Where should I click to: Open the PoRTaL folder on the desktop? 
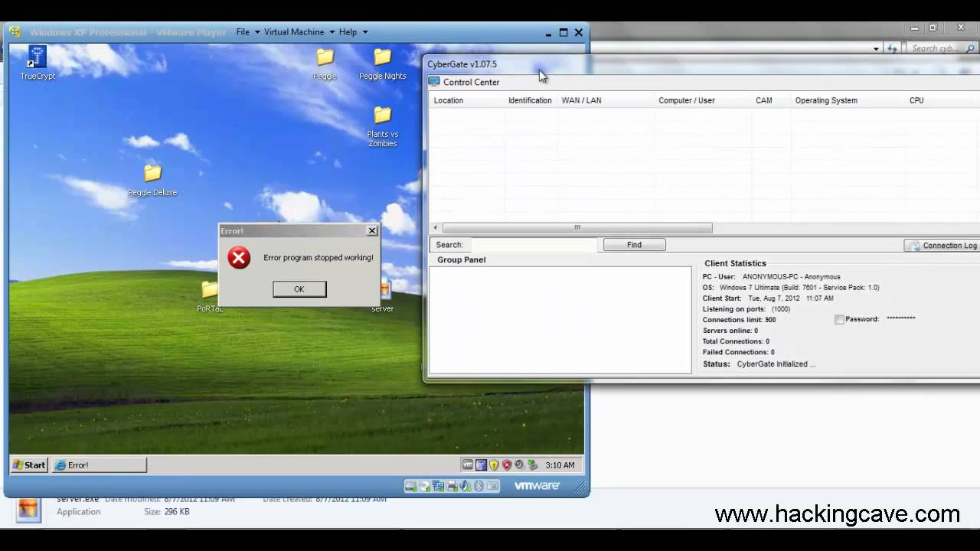click(x=209, y=297)
